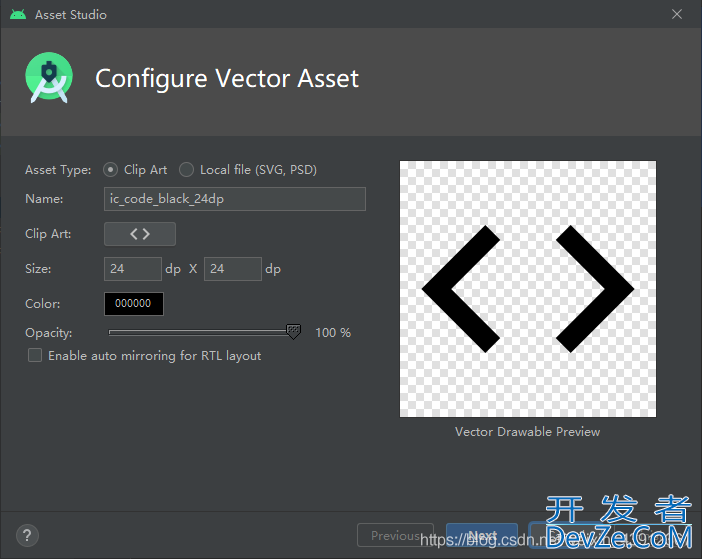
Task: Enable auto mirroring for RTL layout
Action: click(35, 355)
